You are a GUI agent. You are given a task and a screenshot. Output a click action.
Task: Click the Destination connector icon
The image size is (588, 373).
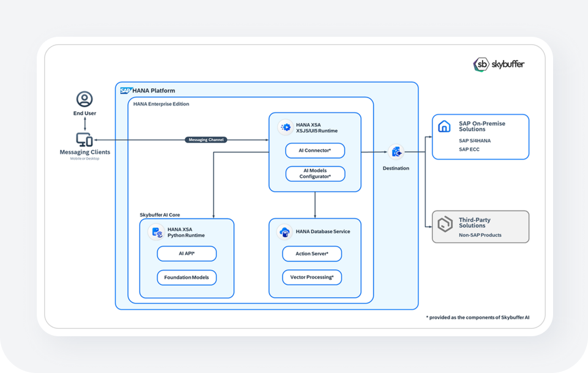click(396, 152)
